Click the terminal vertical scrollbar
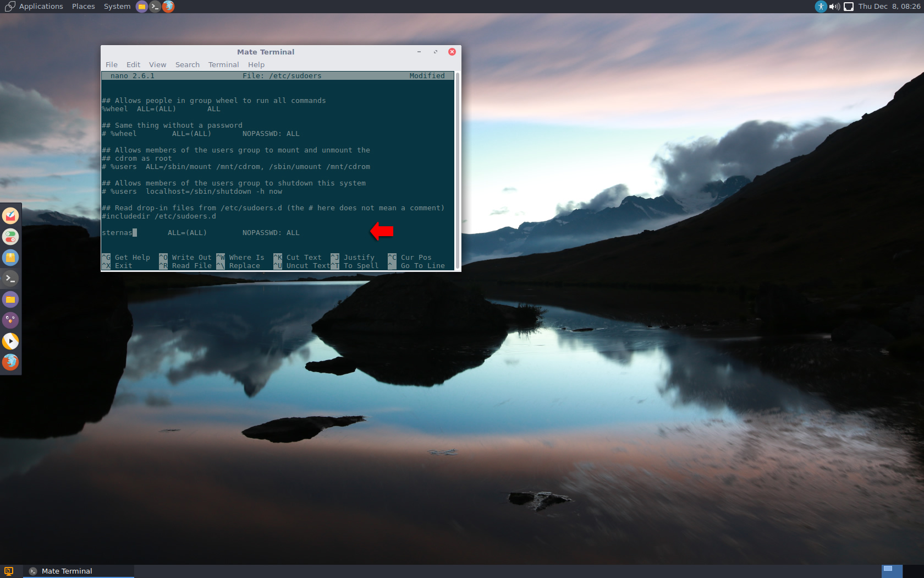924x578 pixels. [x=458, y=170]
